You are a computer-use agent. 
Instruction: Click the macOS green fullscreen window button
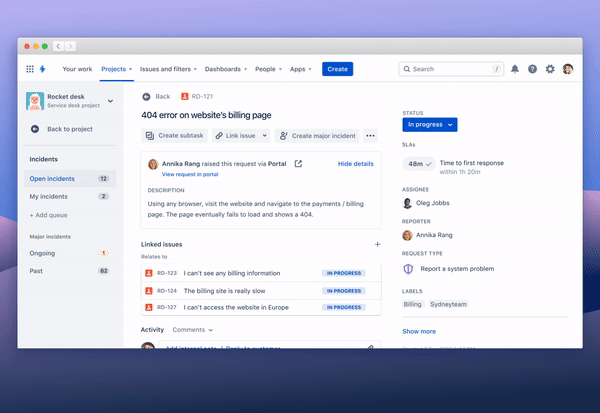coord(45,46)
